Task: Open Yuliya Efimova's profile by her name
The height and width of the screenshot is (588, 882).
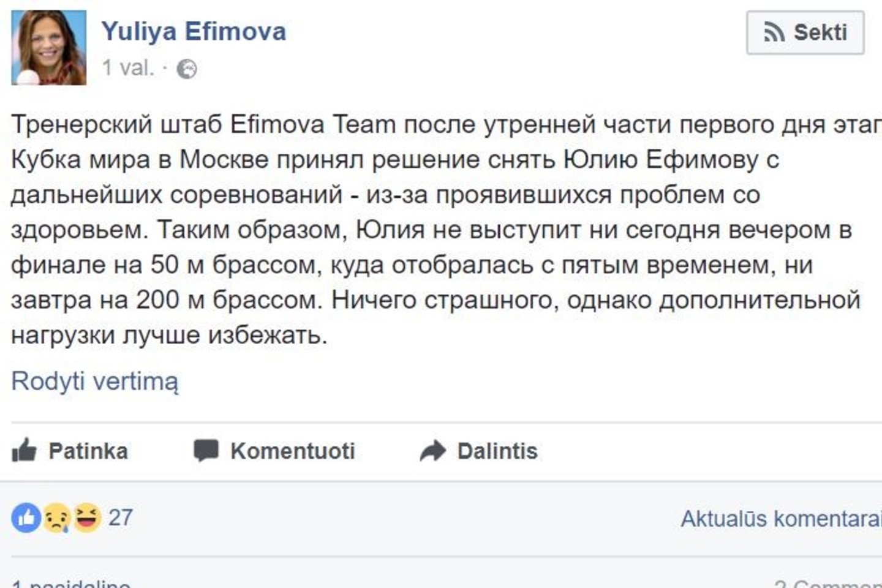Action: [x=194, y=31]
